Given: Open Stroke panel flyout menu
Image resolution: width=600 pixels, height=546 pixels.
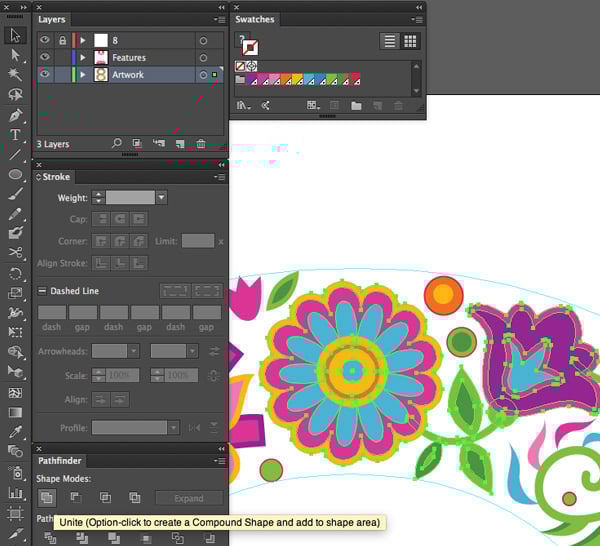Looking at the screenshot, I should coord(220,177).
